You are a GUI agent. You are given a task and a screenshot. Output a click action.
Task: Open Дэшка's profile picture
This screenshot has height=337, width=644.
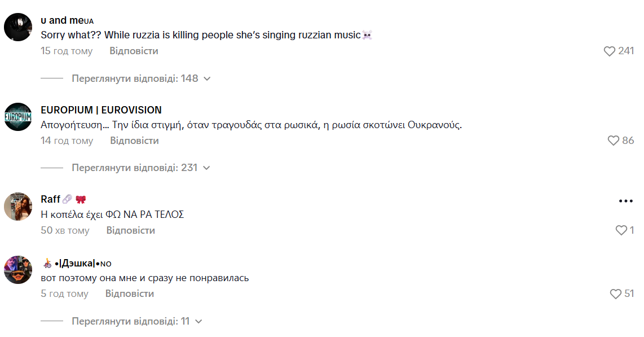click(x=18, y=269)
